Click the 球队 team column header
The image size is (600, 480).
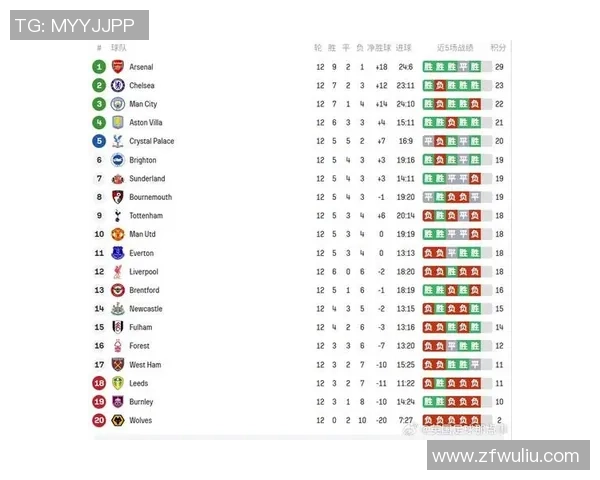(118, 48)
